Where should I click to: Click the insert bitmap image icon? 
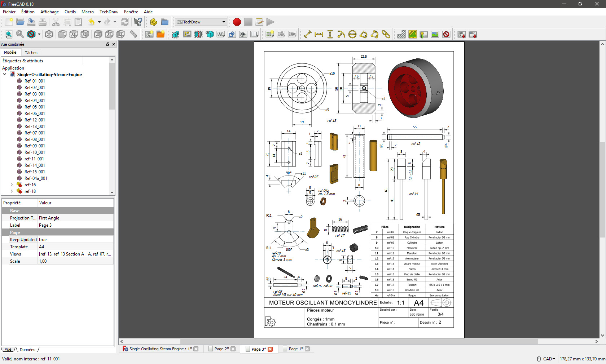pyautogui.click(x=435, y=34)
